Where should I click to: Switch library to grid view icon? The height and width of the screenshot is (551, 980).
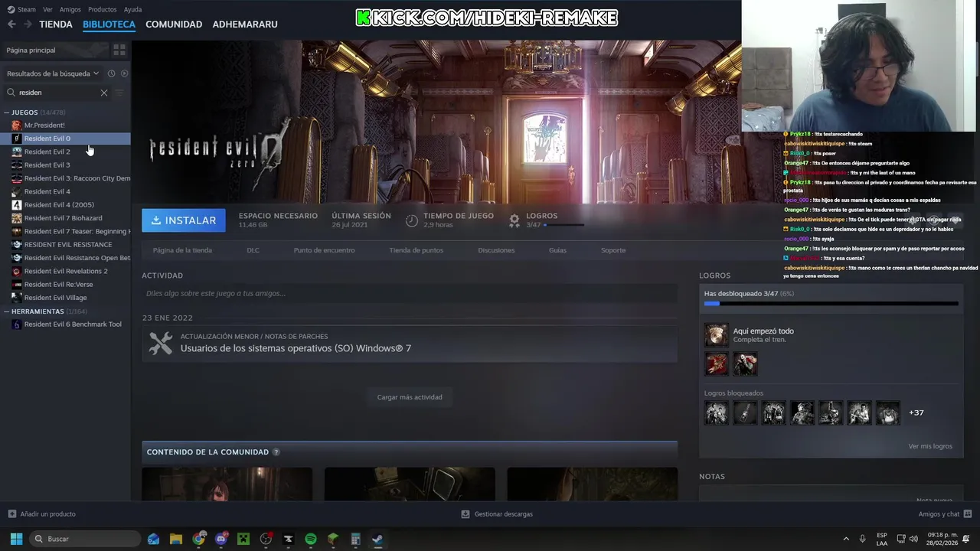119,50
